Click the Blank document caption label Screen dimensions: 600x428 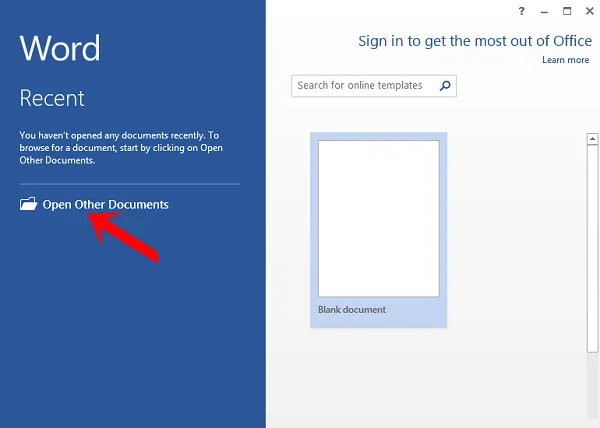[352, 310]
